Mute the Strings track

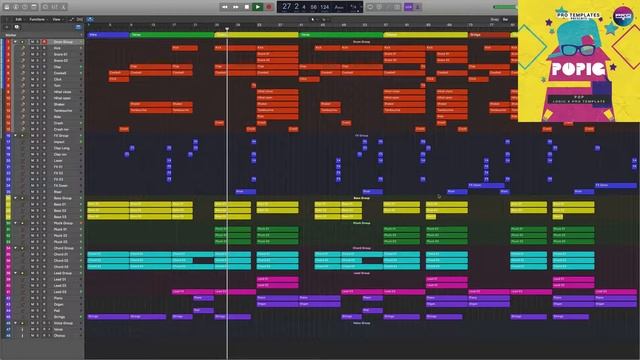point(32,317)
